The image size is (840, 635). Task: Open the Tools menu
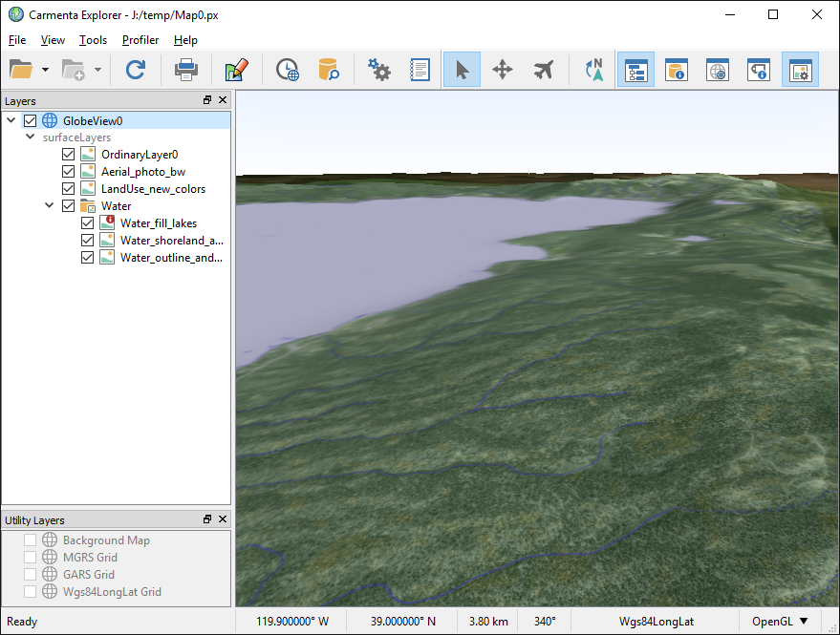pyautogui.click(x=93, y=40)
